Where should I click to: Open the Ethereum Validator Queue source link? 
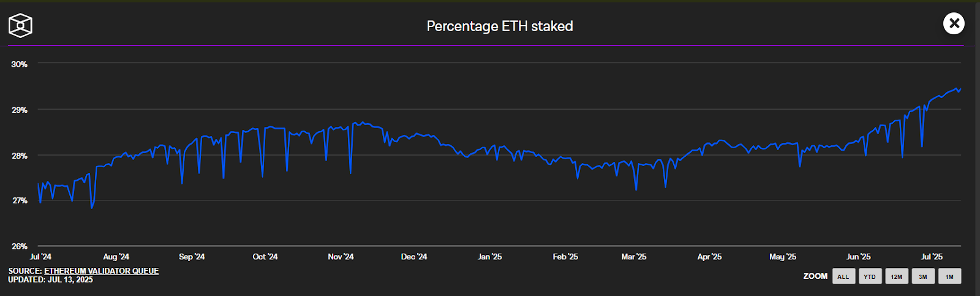point(101,271)
